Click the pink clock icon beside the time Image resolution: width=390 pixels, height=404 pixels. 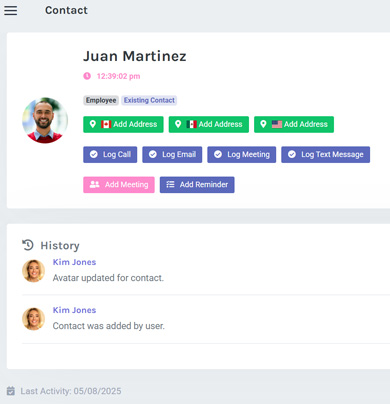point(87,76)
